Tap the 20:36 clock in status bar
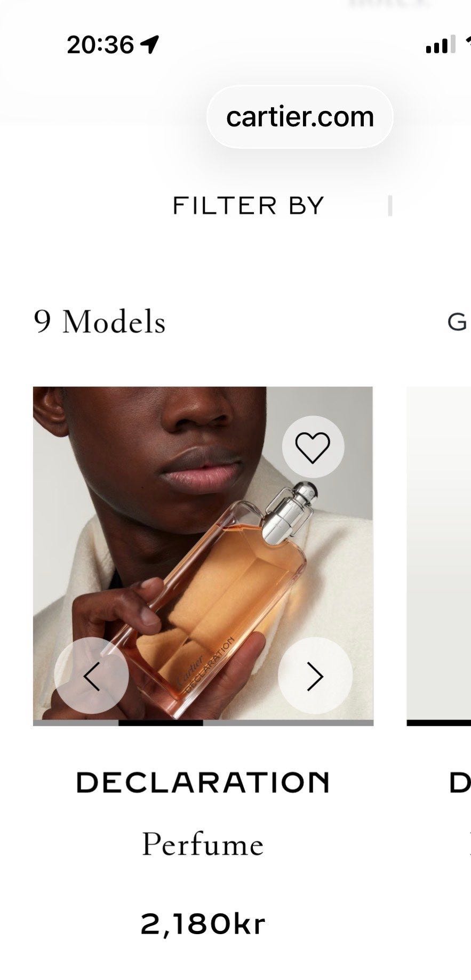 pyautogui.click(x=100, y=44)
